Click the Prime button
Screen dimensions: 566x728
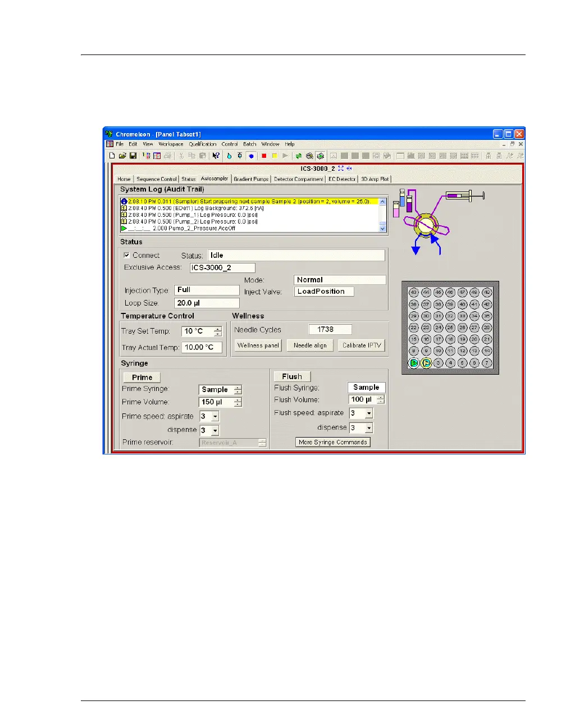click(x=142, y=377)
